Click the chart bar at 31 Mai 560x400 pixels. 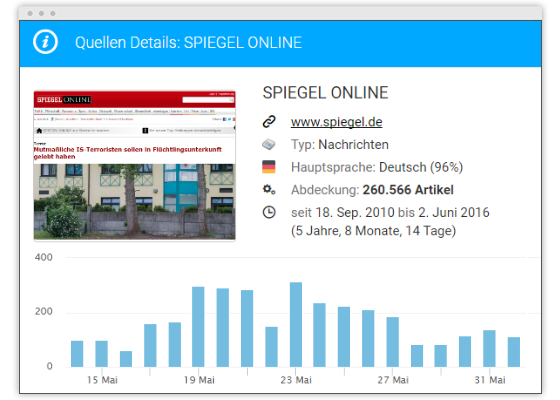(x=489, y=349)
